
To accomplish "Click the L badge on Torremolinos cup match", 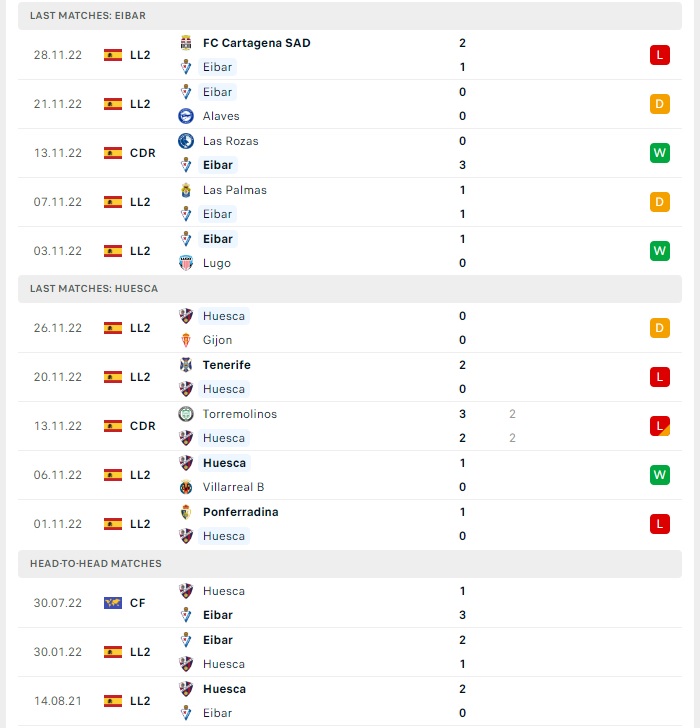I will (x=660, y=426).
